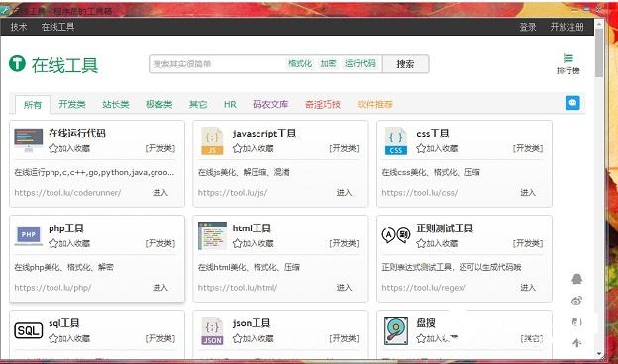Click the 在线工具 site title
This screenshot has width=618, height=364.
click(65, 65)
